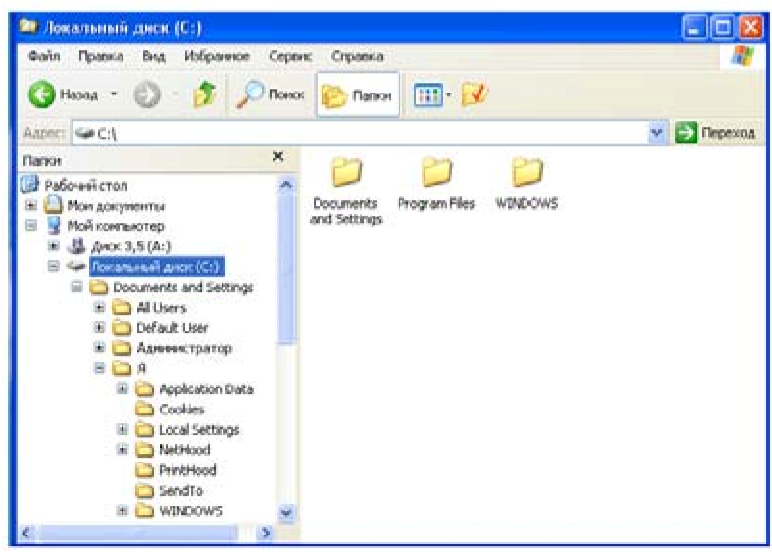The image size is (772, 556).
Task: Open the address bar dropdown list
Action: [x=657, y=133]
